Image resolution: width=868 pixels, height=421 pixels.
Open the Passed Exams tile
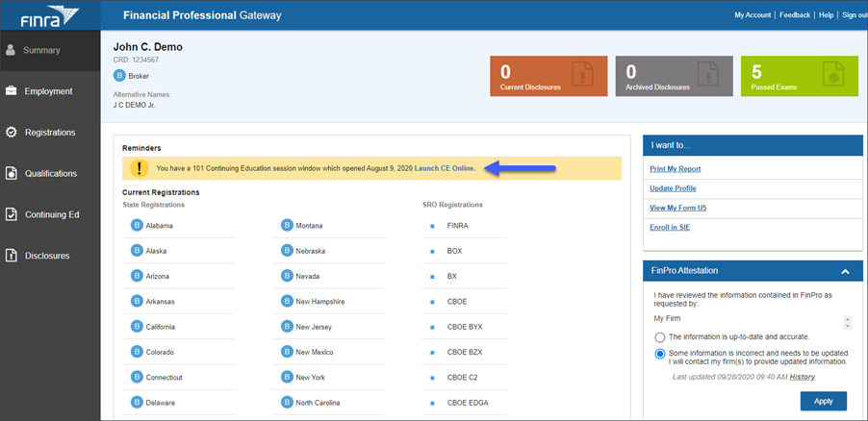click(800, 76)
